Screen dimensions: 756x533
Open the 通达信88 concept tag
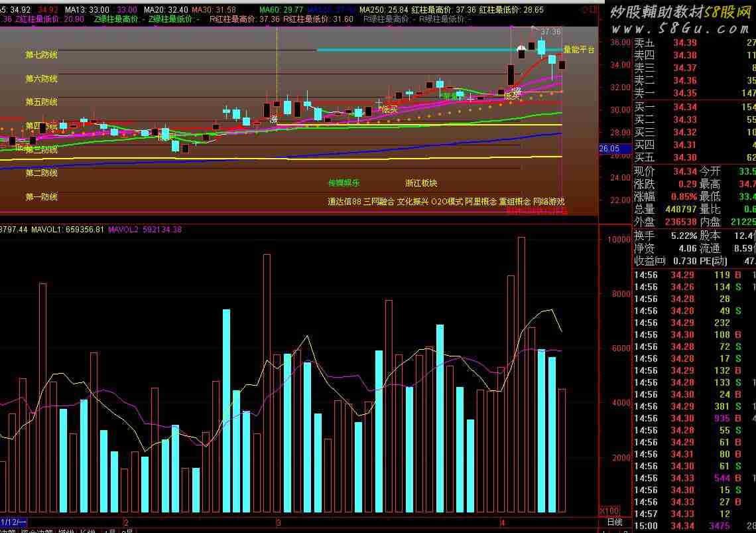(x=344, y=201)
